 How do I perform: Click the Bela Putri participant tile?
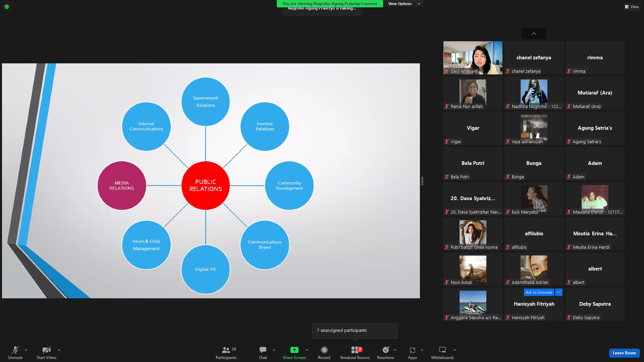473,163
